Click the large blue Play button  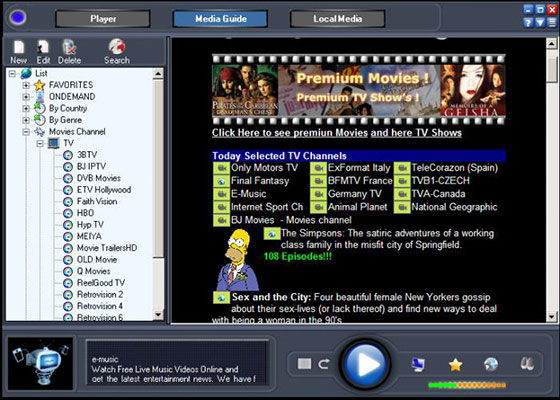[x=365, y=365]
